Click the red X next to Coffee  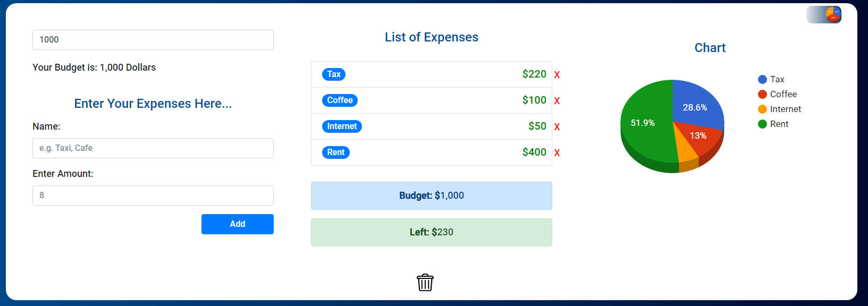tap(557, 100)
